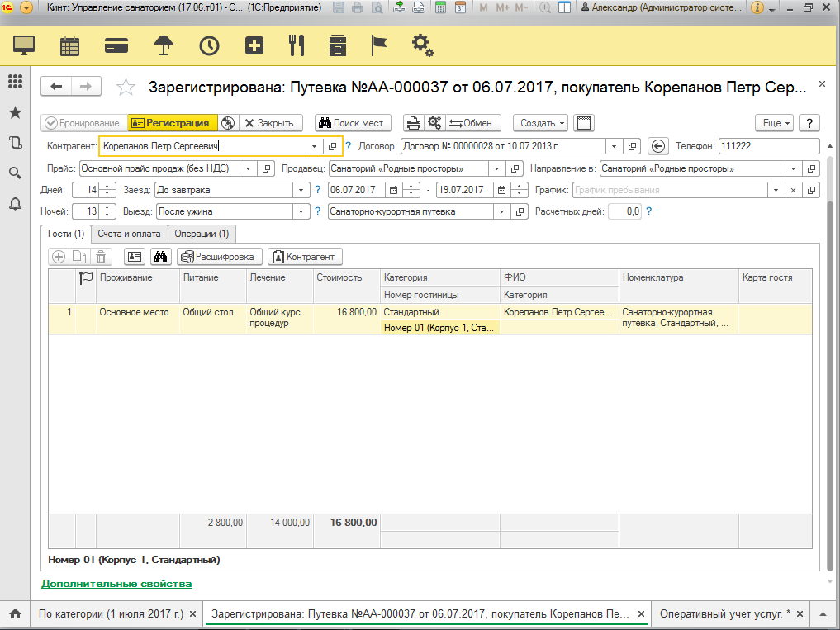Click the printer icon in document toolbar
The height and width of the screenshot is (630, 840).
(414, 123)
